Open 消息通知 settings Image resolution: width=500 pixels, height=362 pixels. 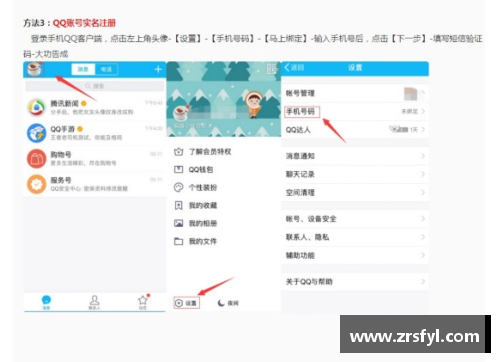click(x=355, y=156)
